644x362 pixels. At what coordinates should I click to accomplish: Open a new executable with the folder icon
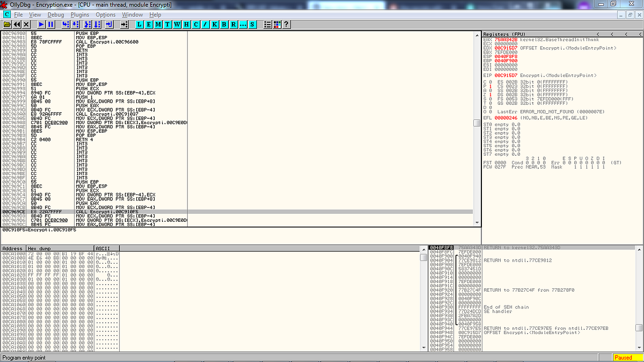point(7,24)
